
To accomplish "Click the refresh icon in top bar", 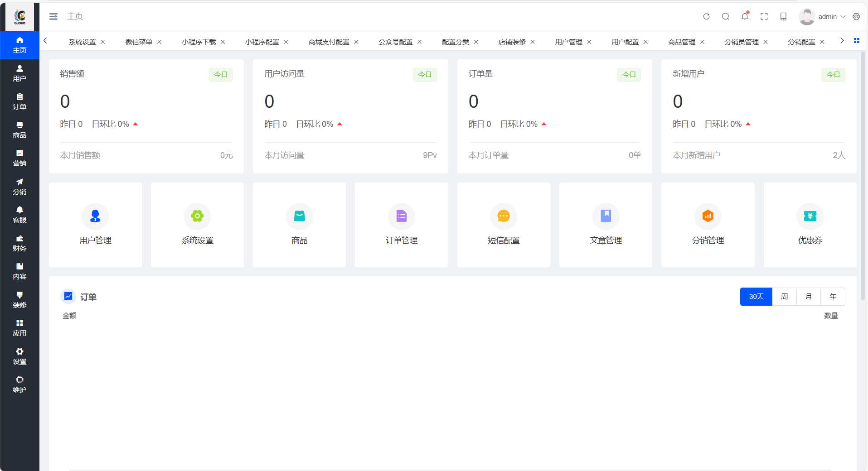I will click(706, 17).
